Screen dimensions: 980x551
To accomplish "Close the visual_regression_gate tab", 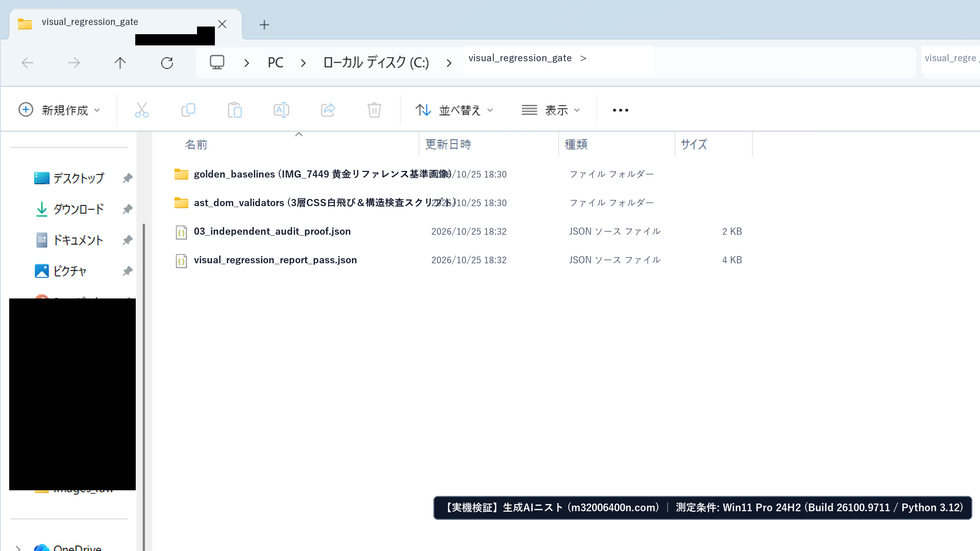I will (x=222, y=24).
